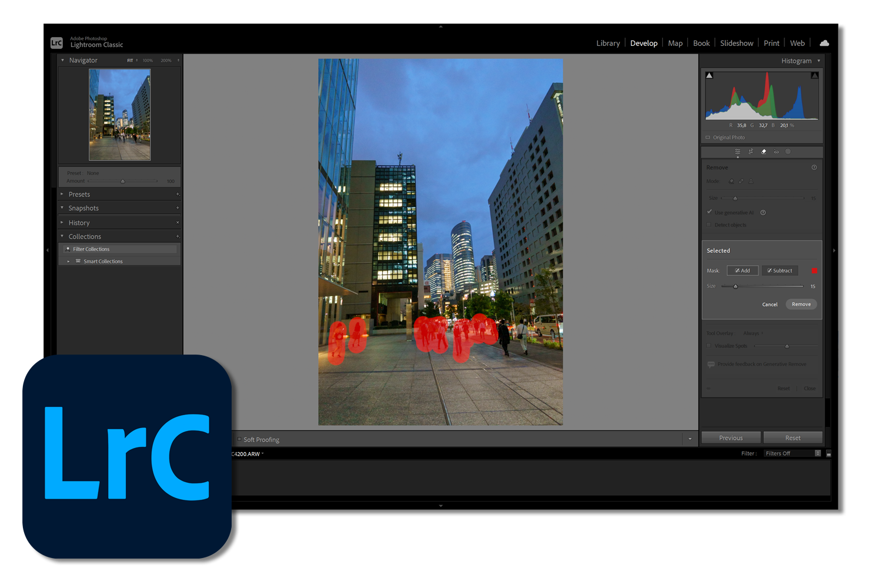
Task: Expand the Presets panel
Action: pos(62,194)
